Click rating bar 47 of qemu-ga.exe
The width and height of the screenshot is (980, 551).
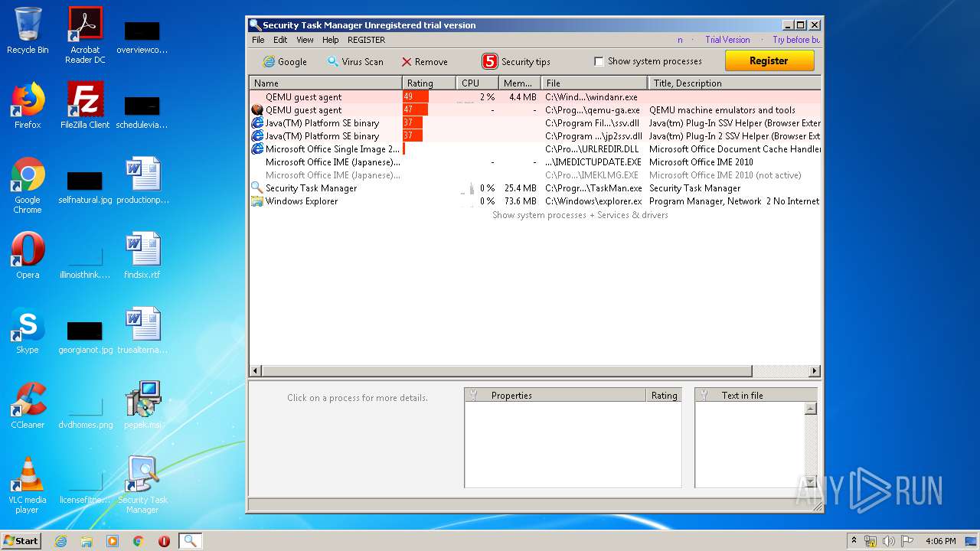pyautogui.click(x=415, y=110)
